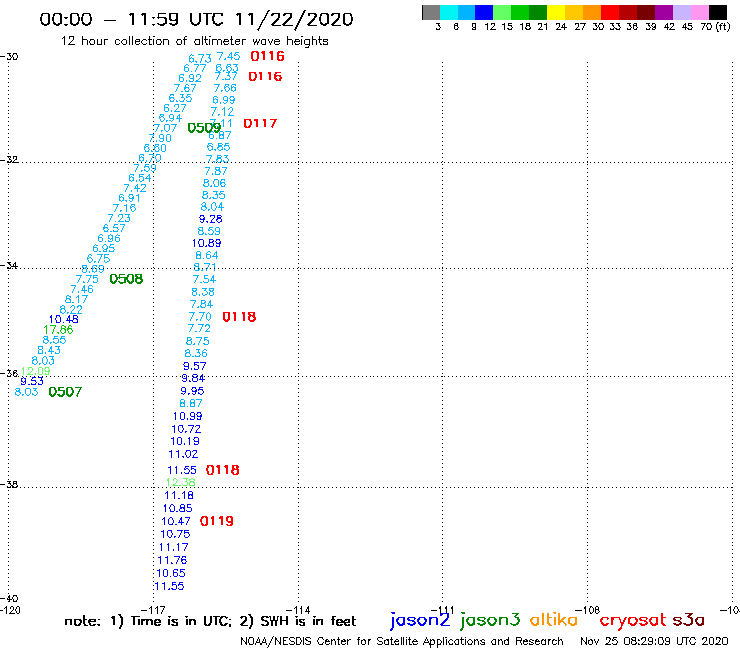Screen dimensions: 740x650
Task: Click the wave height value 6.73
Action: pos(200,59)
